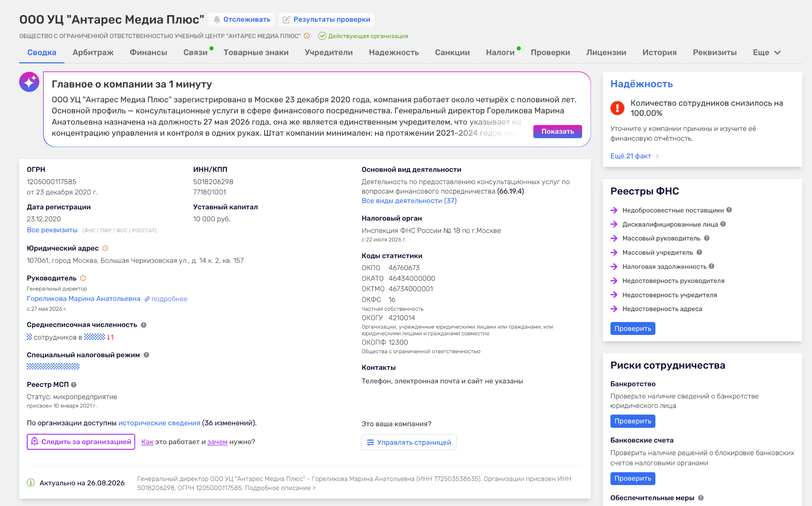
Task: Click the bell icon in Следить за организацией
Action: (34, 441)
